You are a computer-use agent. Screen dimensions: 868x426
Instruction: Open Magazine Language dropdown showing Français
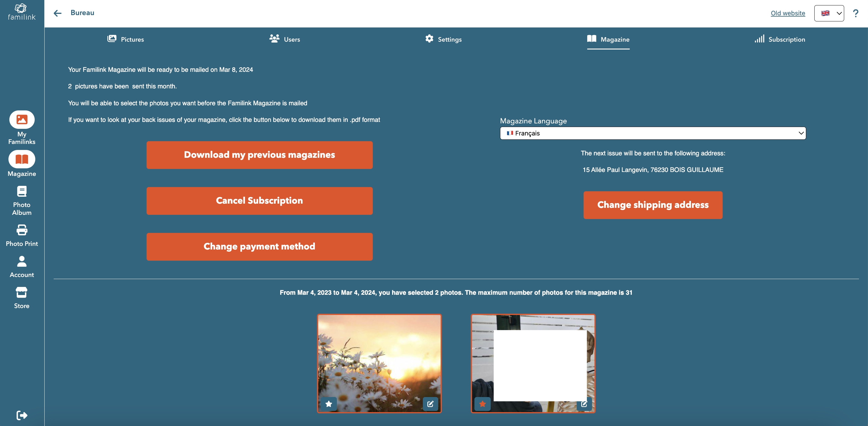point(653,133)
